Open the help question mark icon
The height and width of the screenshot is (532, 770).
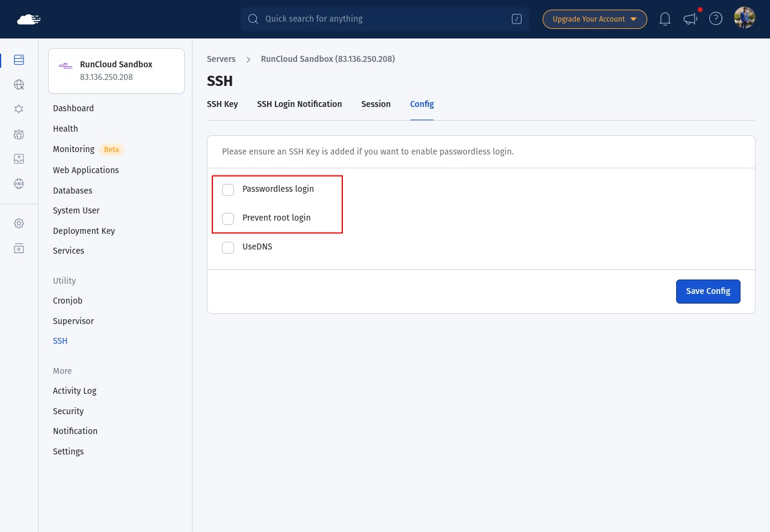coord(716,19)
